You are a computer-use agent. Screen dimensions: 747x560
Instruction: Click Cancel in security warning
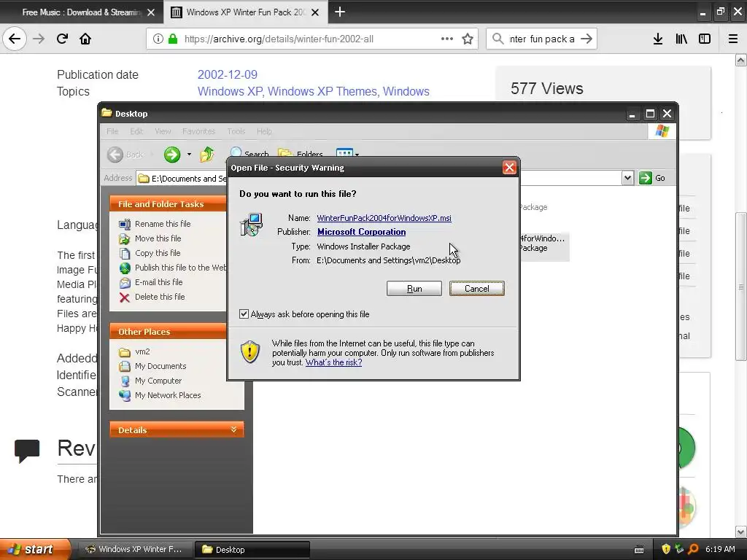476,289
